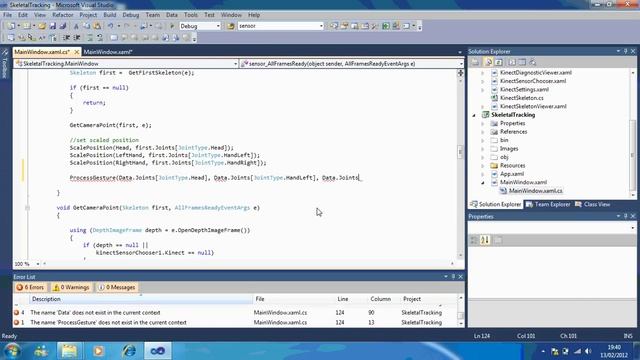This screenshot has width=640, height=360.
Task: Click the Paste toolbar icon
Action: coord(97,26)
